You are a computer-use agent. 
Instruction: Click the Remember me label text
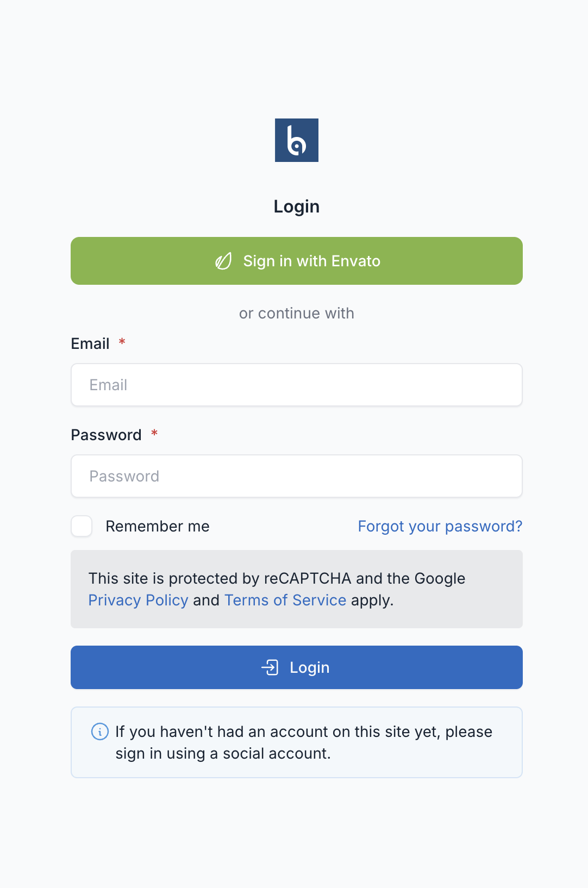pos(158,526)
